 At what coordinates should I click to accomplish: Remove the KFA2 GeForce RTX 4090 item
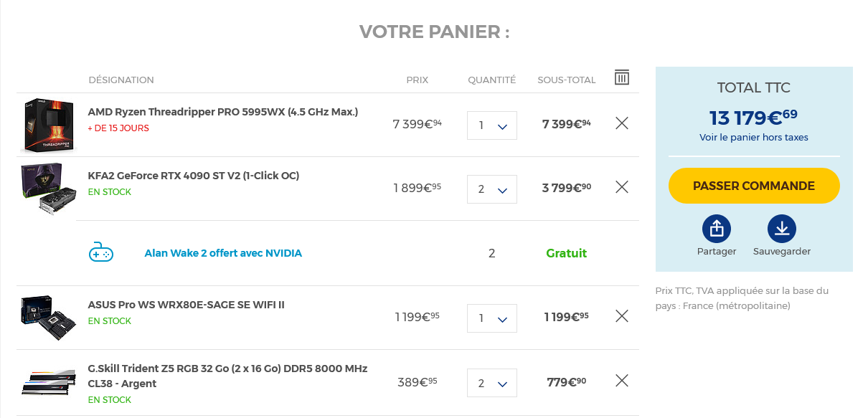[x=622, y=187]
